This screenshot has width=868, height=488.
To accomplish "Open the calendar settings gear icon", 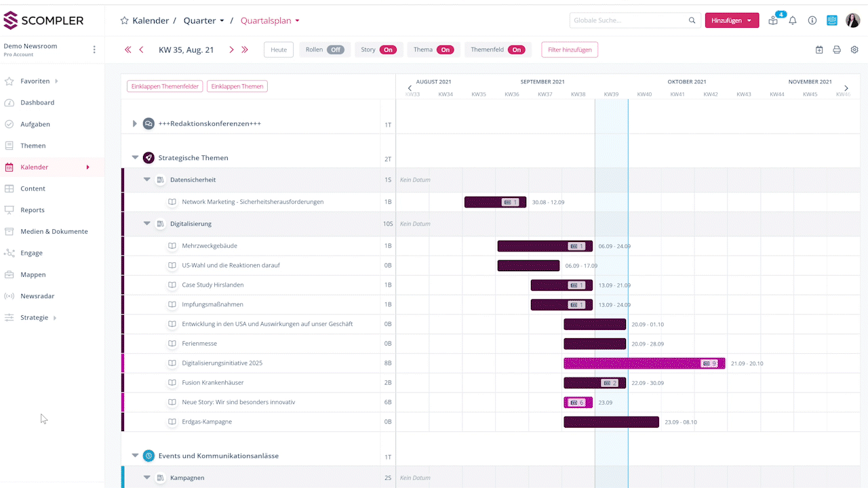I will 854,49.
